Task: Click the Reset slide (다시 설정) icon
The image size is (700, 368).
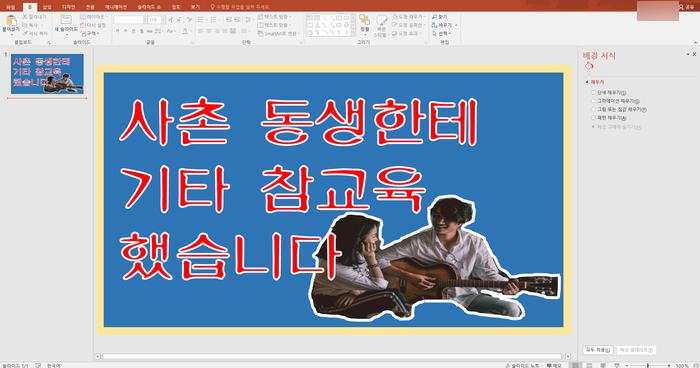Action: point(83,25)
